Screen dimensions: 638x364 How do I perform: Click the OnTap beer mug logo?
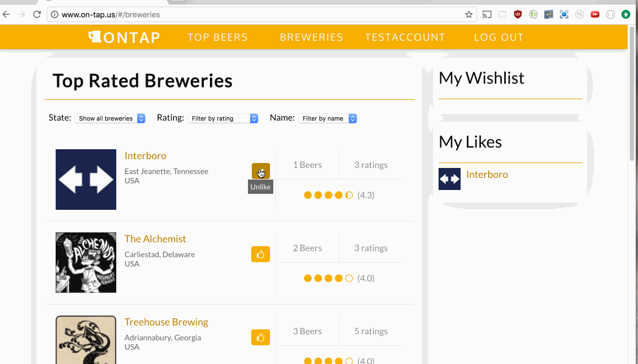pos(94,37)
